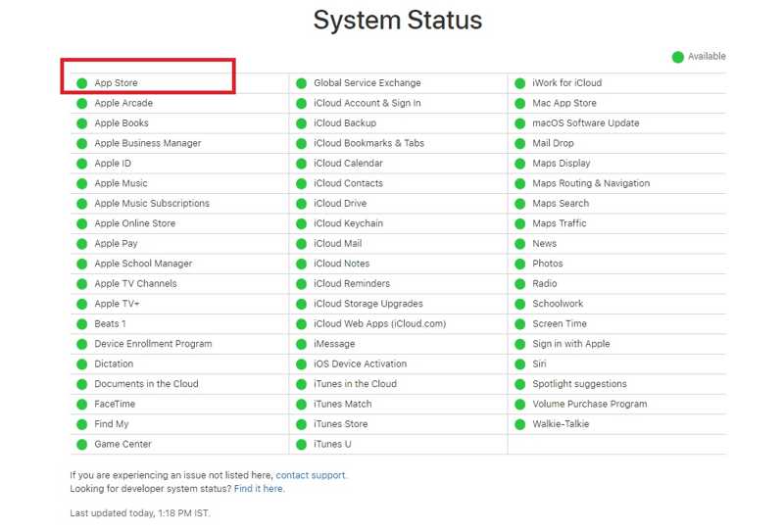Select the iOS Device Activation entry
This screenshot has width=784, height=532.
361,363
